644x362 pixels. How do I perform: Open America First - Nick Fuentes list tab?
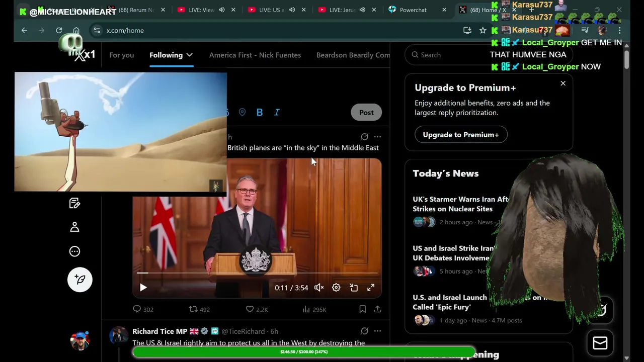click(255, 55)
